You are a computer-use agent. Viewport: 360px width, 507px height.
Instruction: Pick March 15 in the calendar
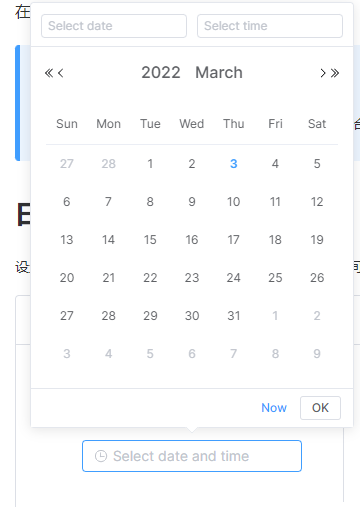[x=150, y=240]
